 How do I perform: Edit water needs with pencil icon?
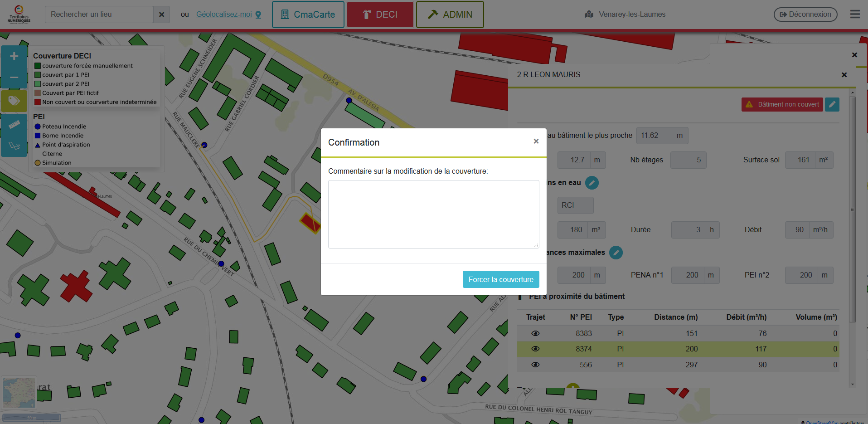click(592, 183)
